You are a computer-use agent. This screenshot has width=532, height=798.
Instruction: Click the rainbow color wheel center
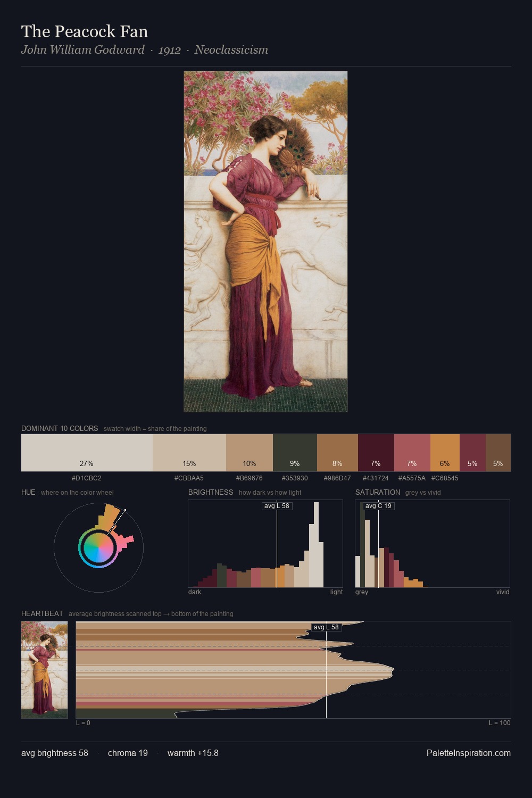click(x=98, y=547)
